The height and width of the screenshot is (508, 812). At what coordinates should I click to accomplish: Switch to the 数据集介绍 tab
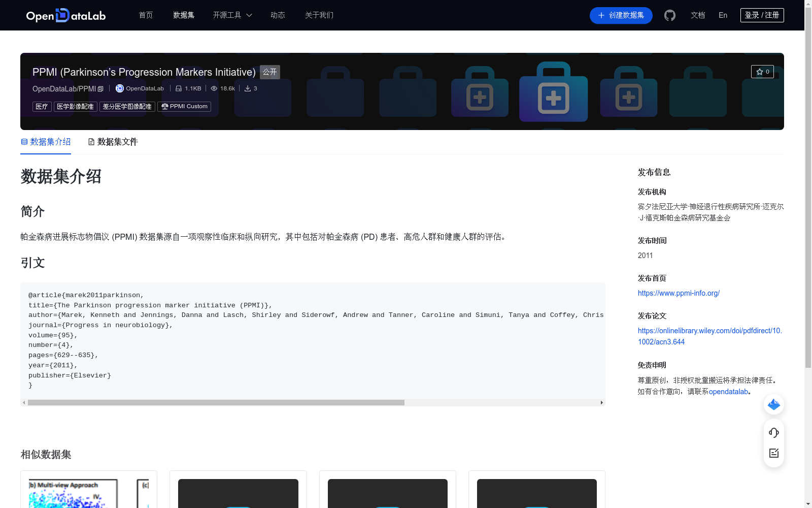pos(46,142)
